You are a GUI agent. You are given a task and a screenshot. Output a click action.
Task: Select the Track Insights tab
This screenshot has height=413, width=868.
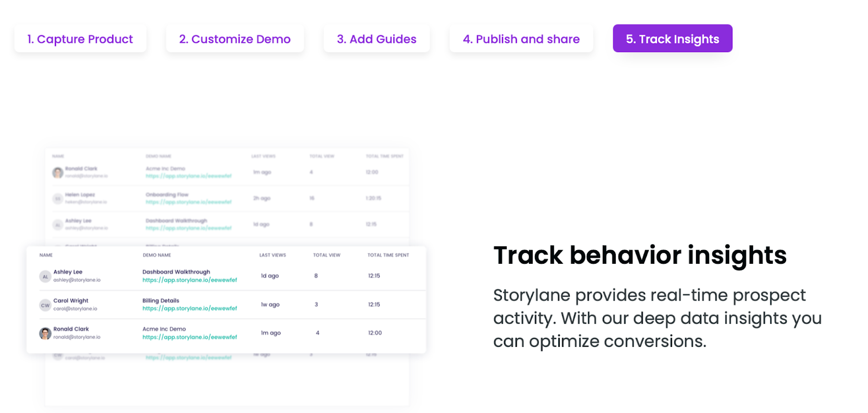pyautogui.click(x=673, y=39)
